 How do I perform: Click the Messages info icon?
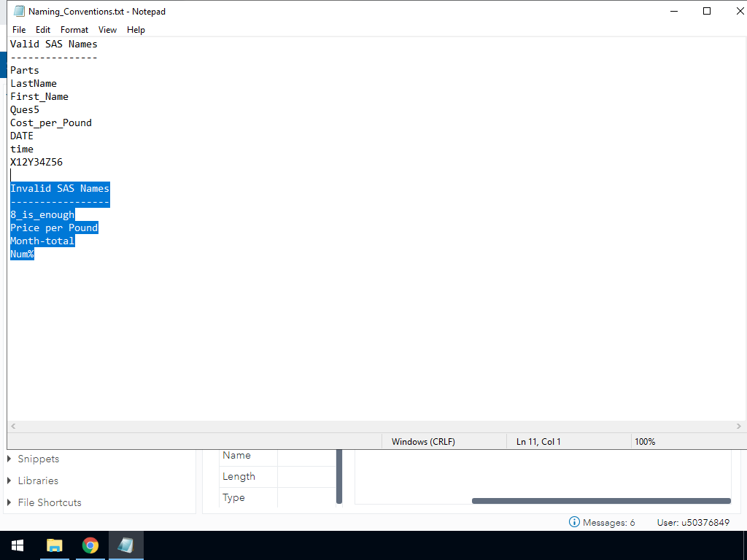pyautogui.click(x=575, y=522)
